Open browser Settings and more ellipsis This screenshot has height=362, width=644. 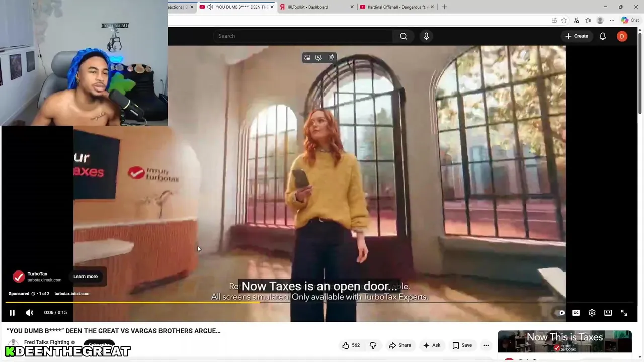point(612,20)
